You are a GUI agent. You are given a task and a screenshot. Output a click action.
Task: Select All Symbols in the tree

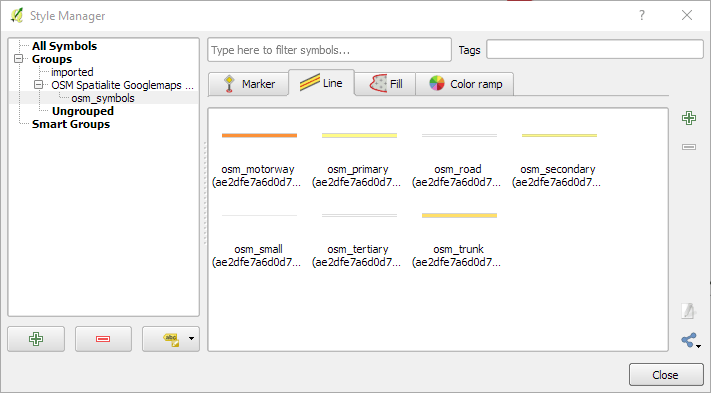tap(64, 46)
